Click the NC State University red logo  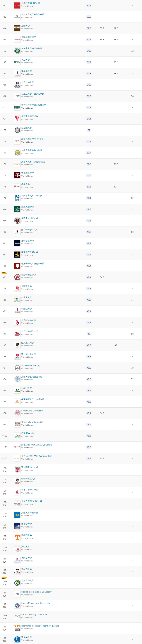(x=17, y=5)
